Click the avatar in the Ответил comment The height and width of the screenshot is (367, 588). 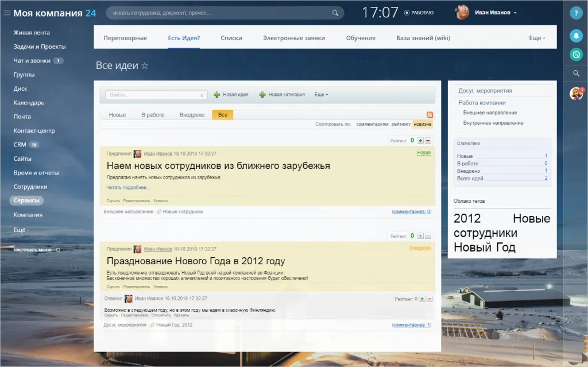click(x=129, y=299)
